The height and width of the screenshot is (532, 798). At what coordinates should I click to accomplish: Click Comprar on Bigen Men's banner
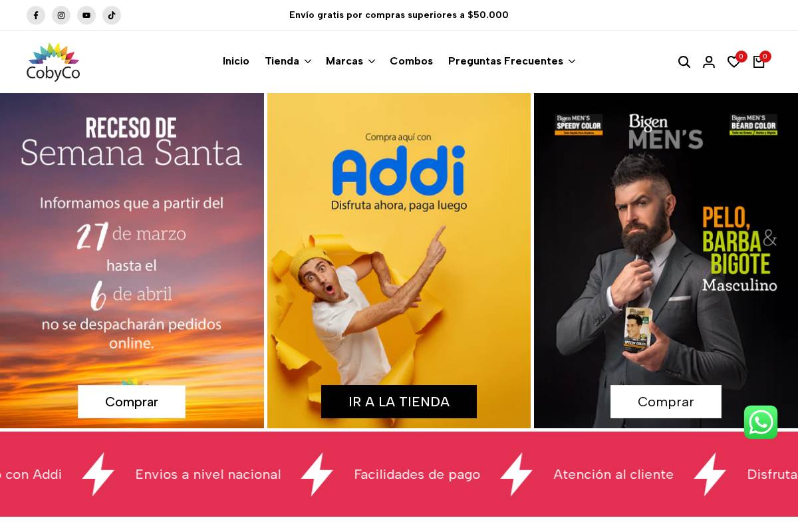[x=666, y=402]
